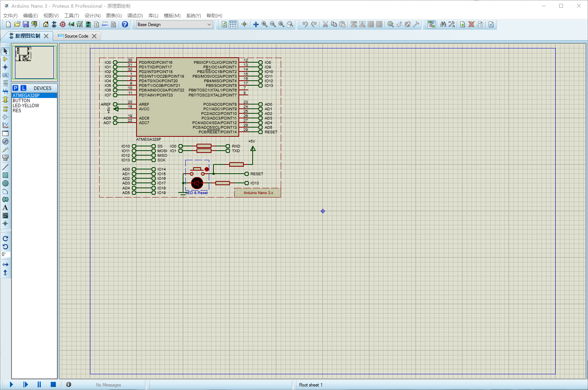Screen dimensions: 588x390
Task: Open the 工具(T) menu
Action: point(72,15)
